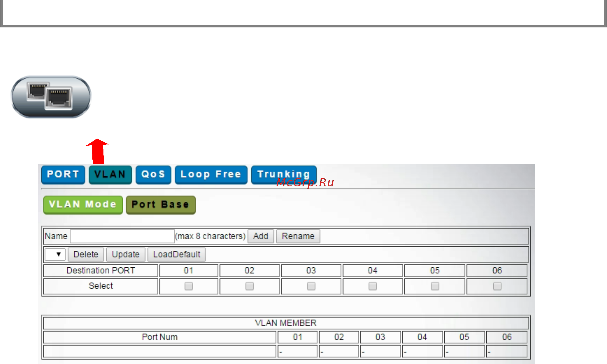Toggle the Select checkbox for port 03
The height and width of the screenshot is (364, 607).
click(311, 286)
